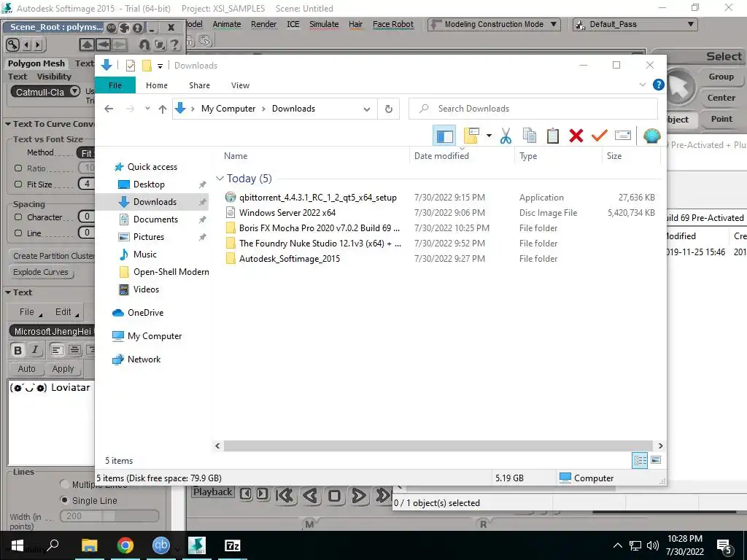Select the Multiple Lines radio button
This screenshot has width=747, height=560.
click(x=64, y=484)
